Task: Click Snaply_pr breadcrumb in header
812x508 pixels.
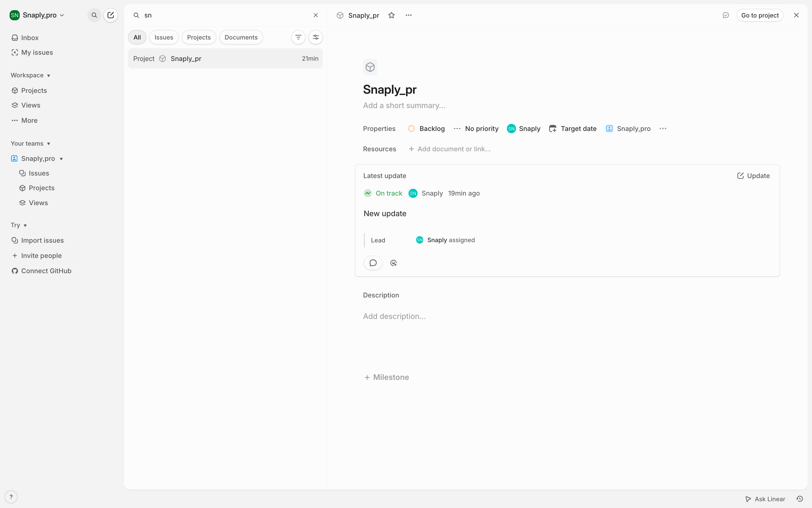Action: [x=364, y=15]
